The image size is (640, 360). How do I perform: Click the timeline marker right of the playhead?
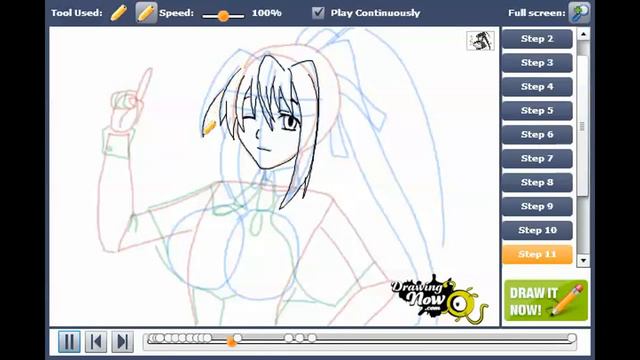[238, 338]
